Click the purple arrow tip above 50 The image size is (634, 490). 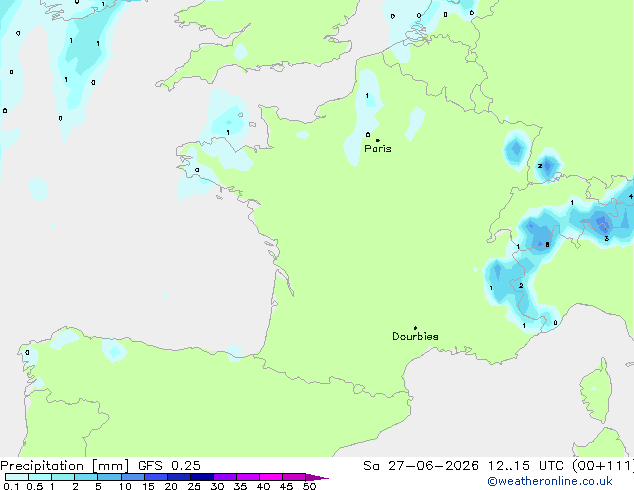[317, 477]
